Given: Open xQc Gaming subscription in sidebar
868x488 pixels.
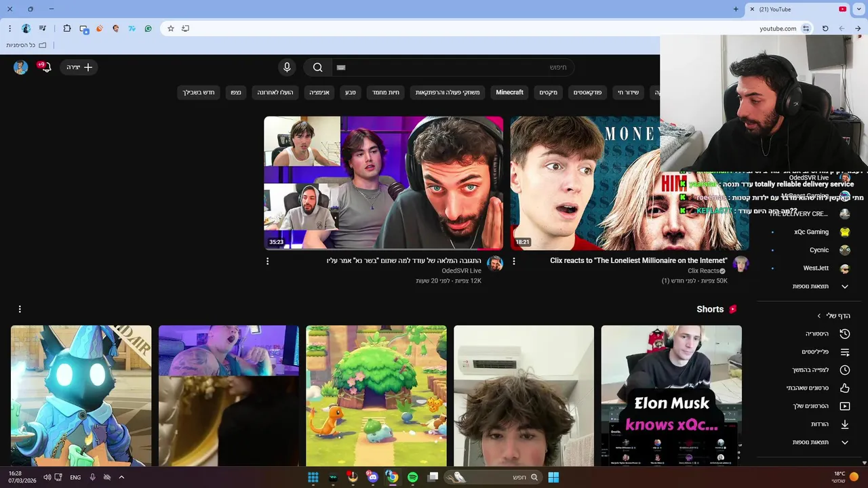Looking at the screenshot, I should coord(811,232).
